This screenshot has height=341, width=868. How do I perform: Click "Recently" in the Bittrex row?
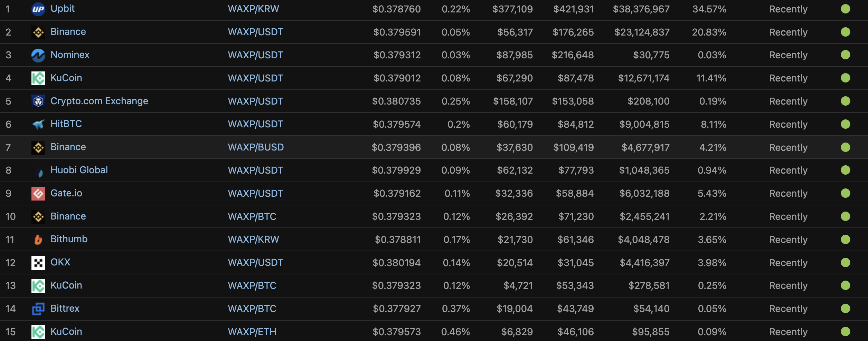(x=788, y=309)
